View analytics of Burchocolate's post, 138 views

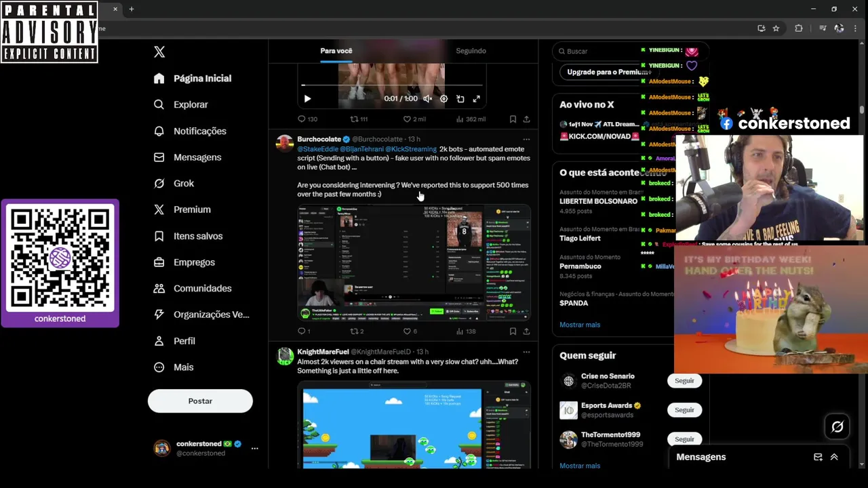pos(466,331)
